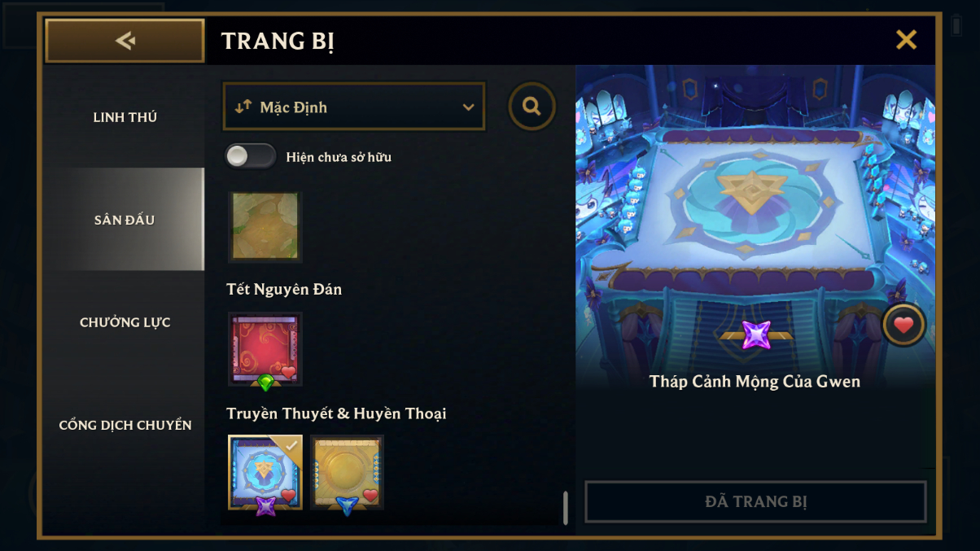Click the Đã Trang Bị button

coord(755,501)
